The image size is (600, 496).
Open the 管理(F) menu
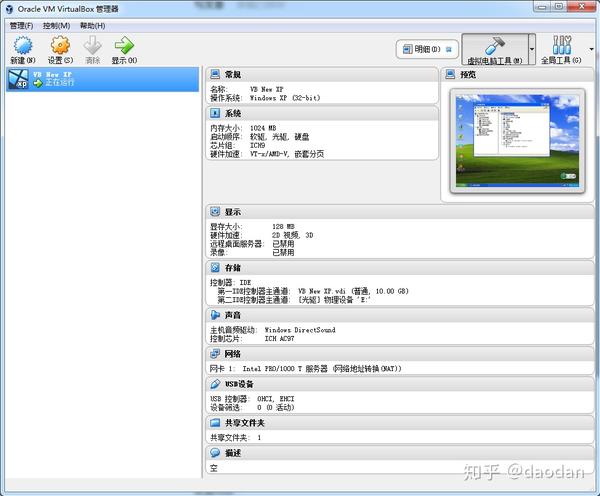point(21,26)
